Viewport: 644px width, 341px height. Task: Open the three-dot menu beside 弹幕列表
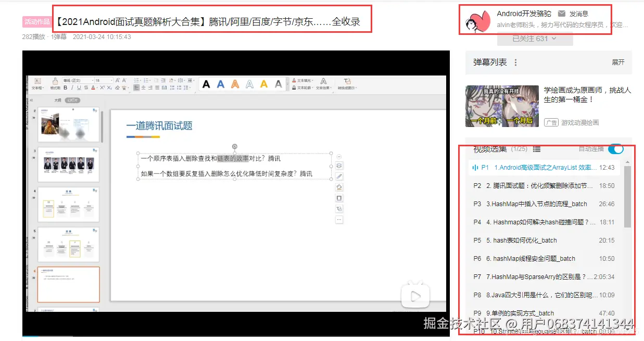(515, 62)
